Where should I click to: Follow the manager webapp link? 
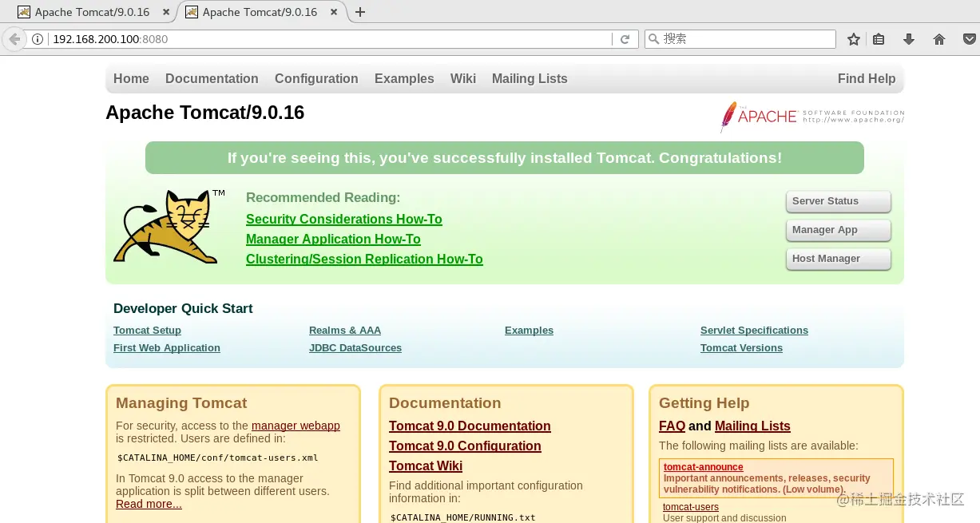[296, 426]
